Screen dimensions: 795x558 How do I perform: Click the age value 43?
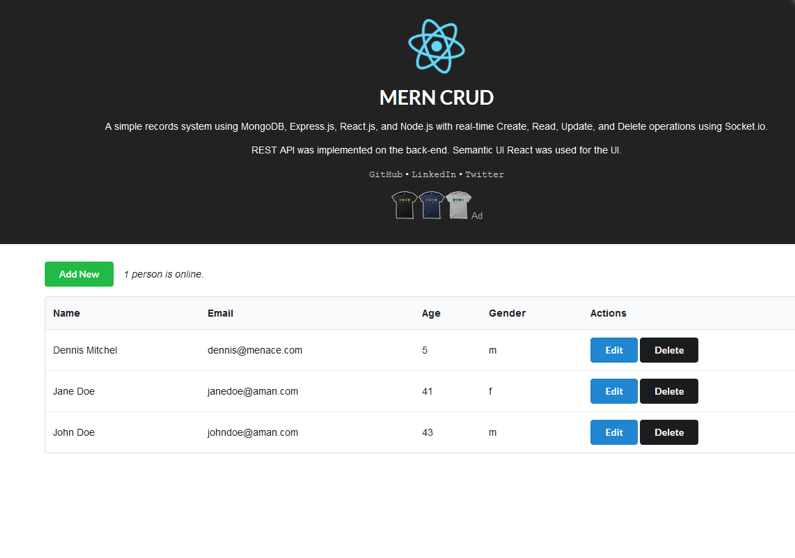(427, 432)
